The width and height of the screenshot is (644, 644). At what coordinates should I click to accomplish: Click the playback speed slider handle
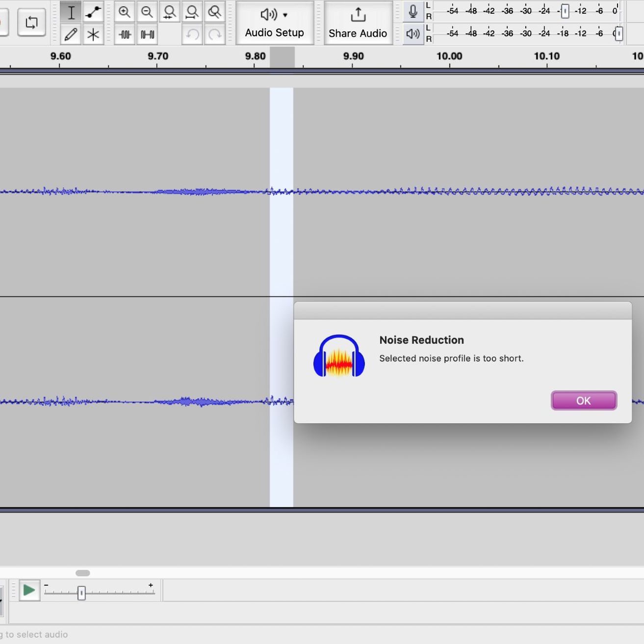(x=81, y=593)
